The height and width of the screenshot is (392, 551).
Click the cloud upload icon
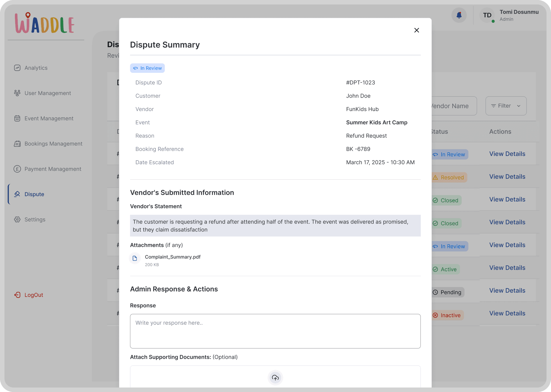tap(275, 378)
